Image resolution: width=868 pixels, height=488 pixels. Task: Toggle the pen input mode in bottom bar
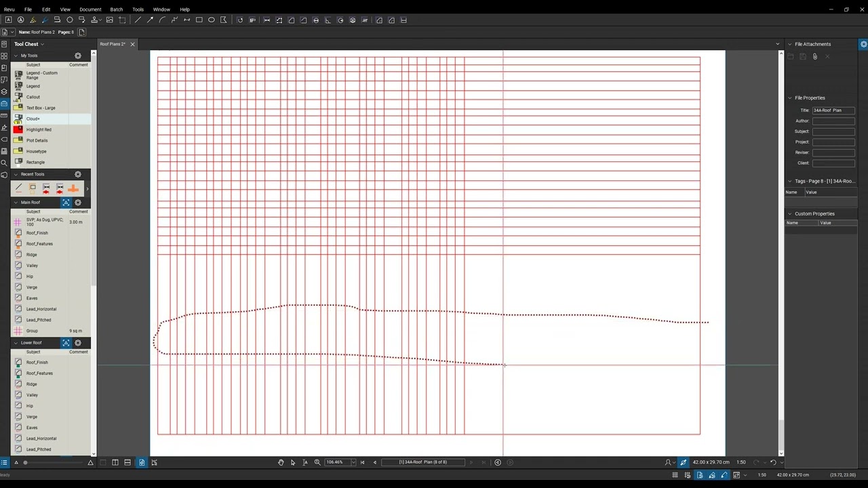tap(683, 462)
